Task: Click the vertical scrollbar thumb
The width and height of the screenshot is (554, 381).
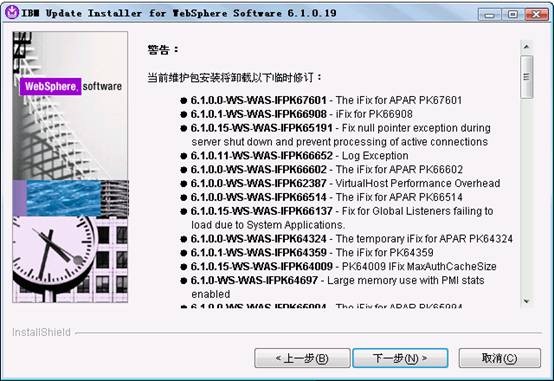Action: click(526, 77)
